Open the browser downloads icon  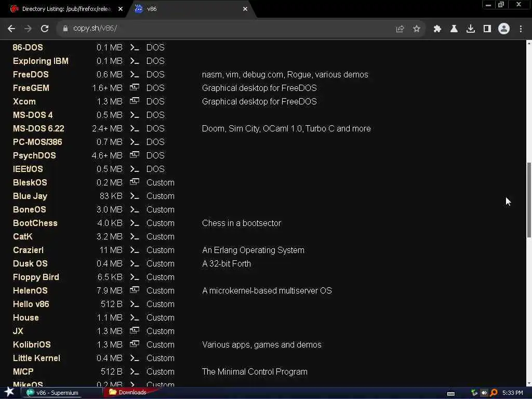tap(470, 29)
